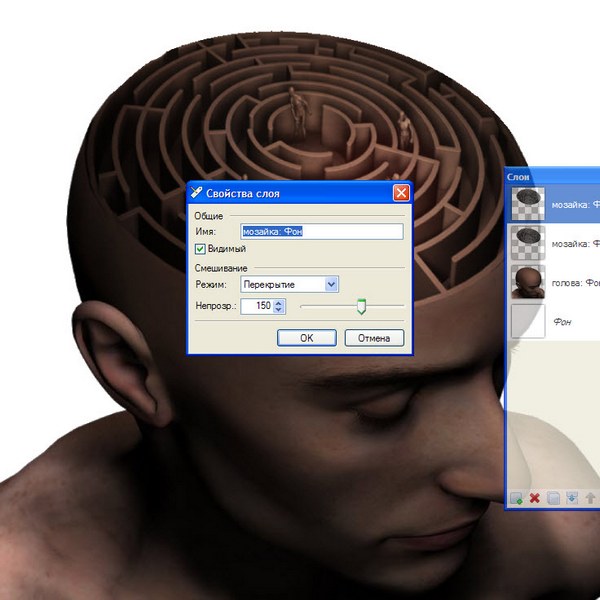Screen dimensions: 600x600
Task: Confirm layer properties with OK
Action: (307, 338)
